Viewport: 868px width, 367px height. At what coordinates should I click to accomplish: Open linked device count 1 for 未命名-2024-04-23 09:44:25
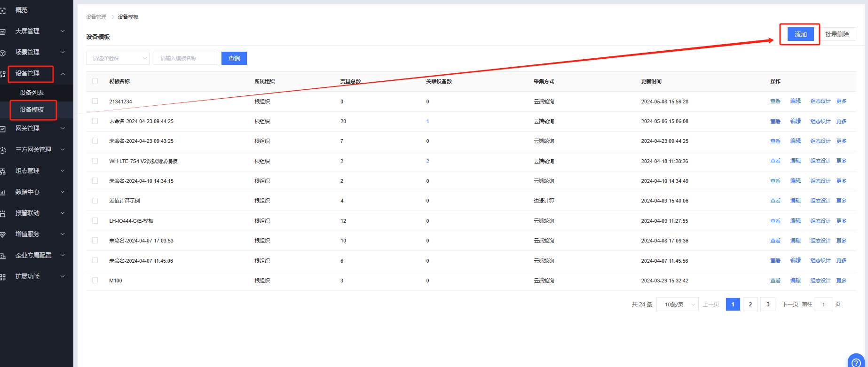(427, 121)
